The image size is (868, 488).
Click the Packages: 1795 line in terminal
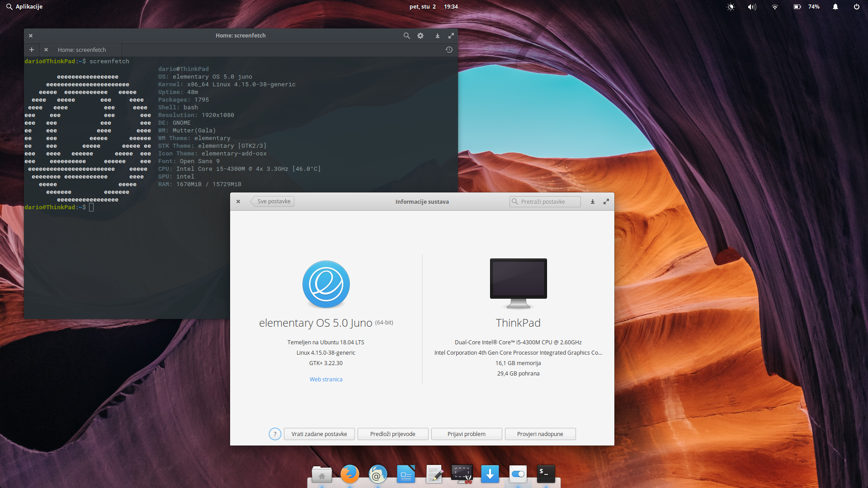184,100
